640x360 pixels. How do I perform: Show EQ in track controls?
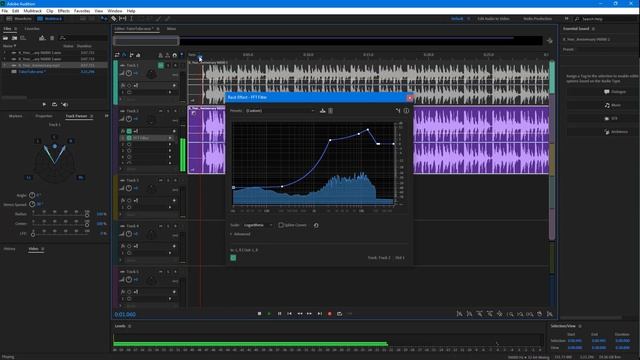coord(138,55)
